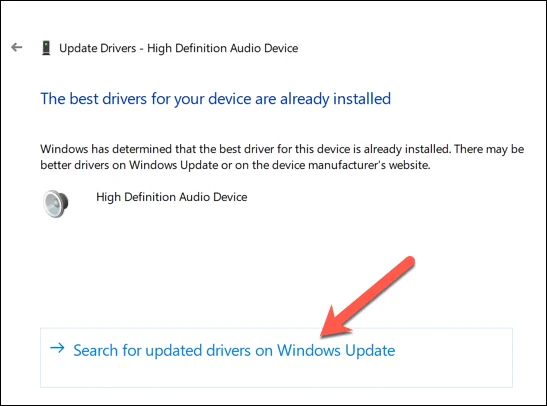
Task: Click the blue right-arrow icon before Search text
Action: pyautogui.click(x=57, y=348)
